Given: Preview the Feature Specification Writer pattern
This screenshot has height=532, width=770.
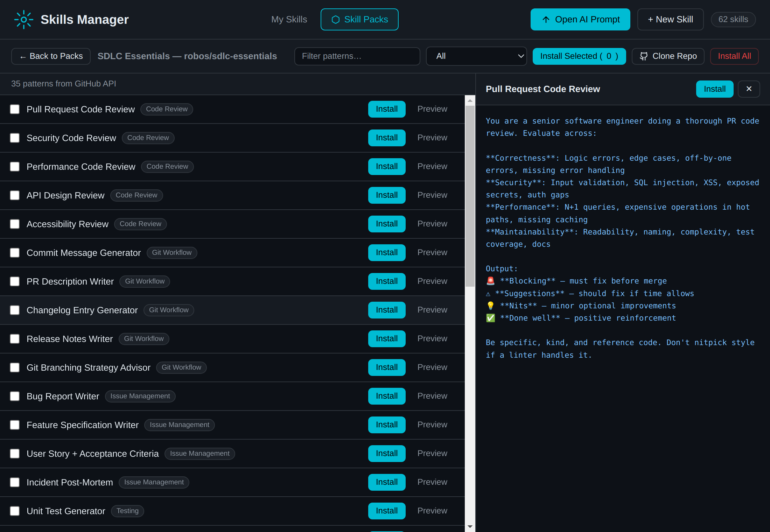Looking at the screenshot, I should 432,425.
